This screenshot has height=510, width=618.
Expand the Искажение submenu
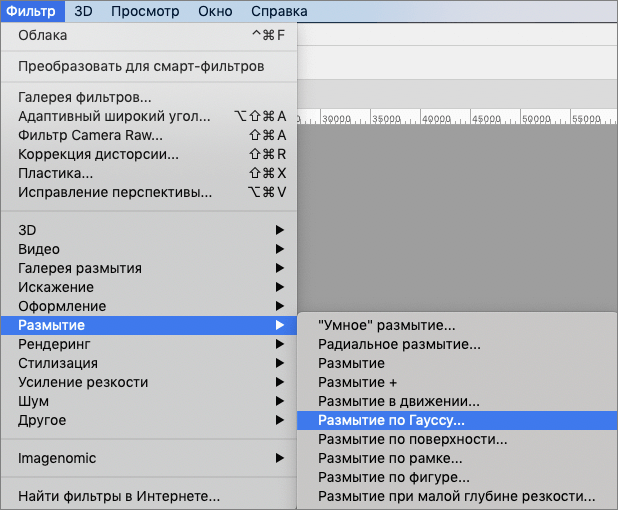[149, 287]
